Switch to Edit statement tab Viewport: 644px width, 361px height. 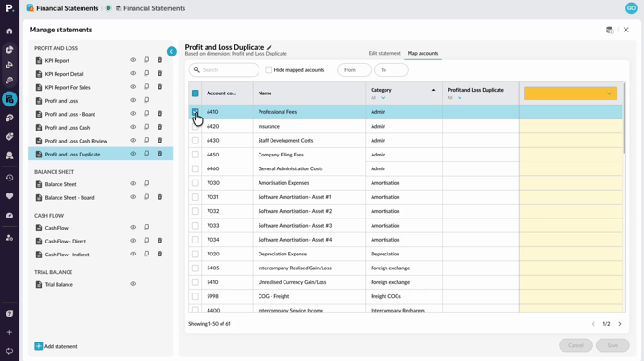coord(385,53)
